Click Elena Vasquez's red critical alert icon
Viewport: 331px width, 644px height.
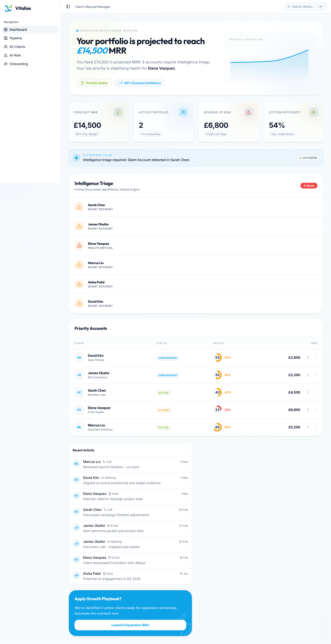(79, 245)
